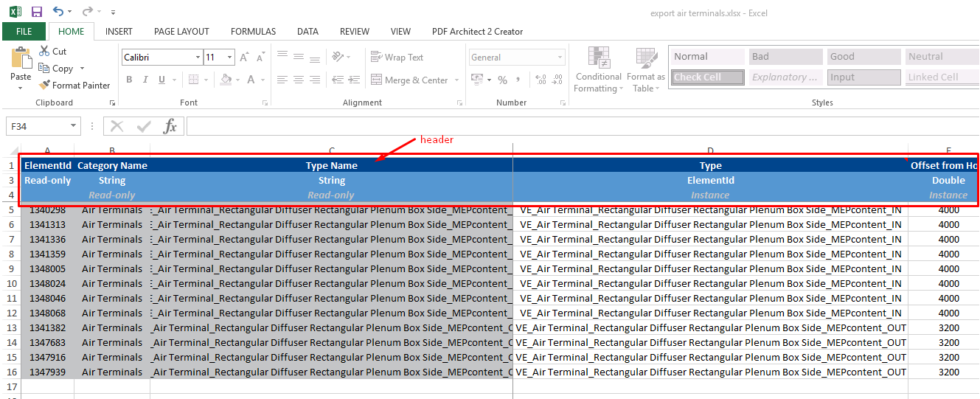Apply percent style

(x=503, y=80)
